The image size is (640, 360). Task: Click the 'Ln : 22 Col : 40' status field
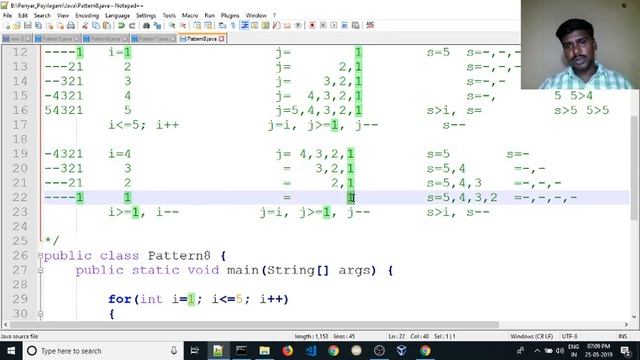(409, 336)
